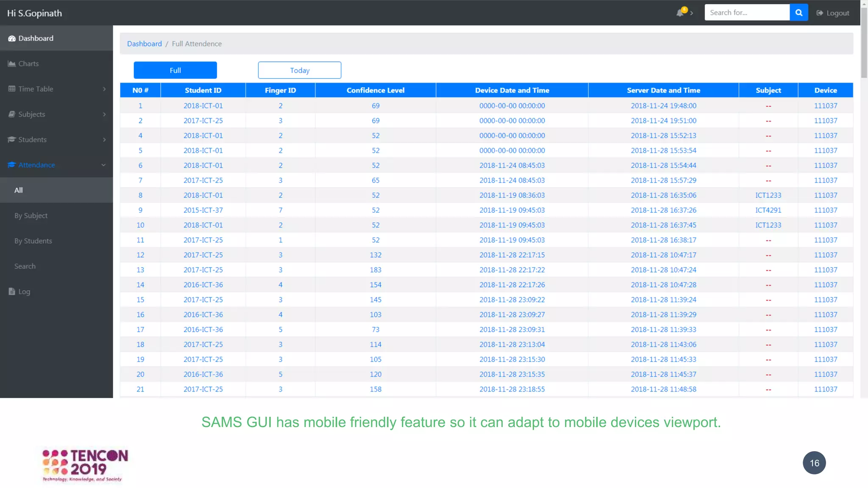This screenshot has height=488, width=868.
Task: Expand the notifications arrow next to bell
Action: [x=692, y=13]
